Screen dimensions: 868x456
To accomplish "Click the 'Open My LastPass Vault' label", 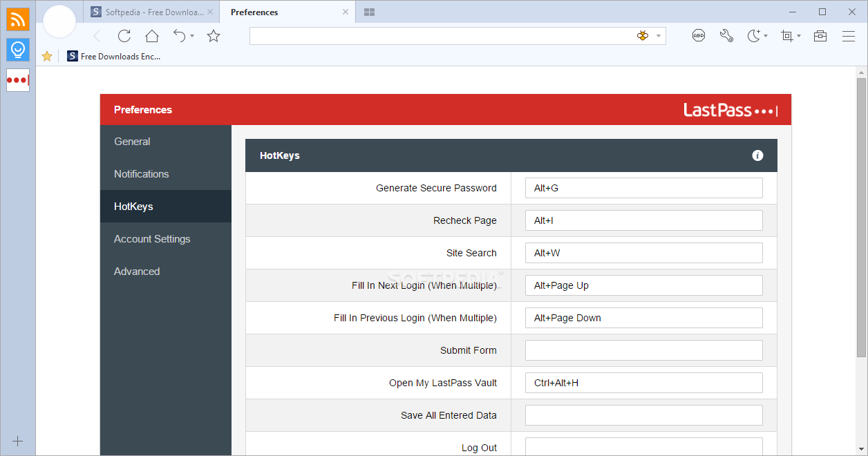I will click(x=443, y=383).
